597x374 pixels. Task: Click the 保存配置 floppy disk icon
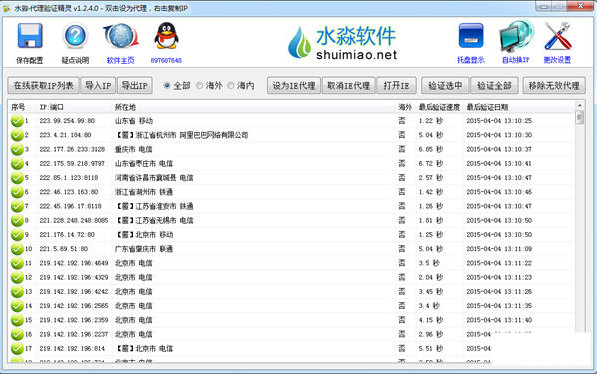[30, 35]
